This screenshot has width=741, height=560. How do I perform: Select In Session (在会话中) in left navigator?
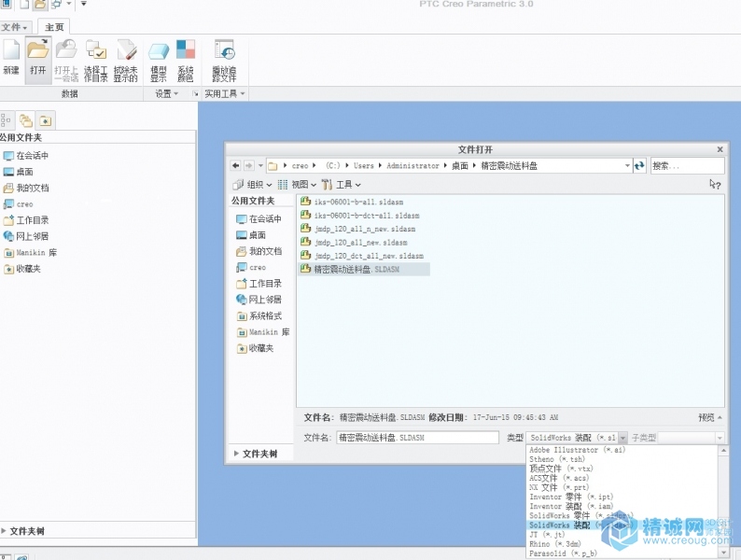(25, 156)
